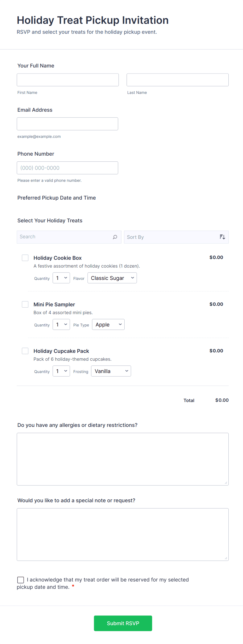This screenshot has width=243, height=644.
Task: Click the Submit RSVP button
Action: click(x=123, y=623)
